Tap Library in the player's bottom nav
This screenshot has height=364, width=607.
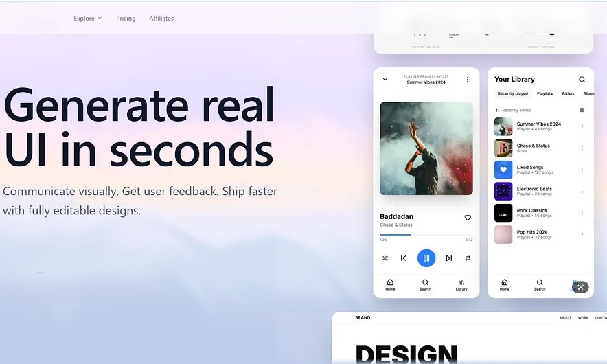pos(461,284)
